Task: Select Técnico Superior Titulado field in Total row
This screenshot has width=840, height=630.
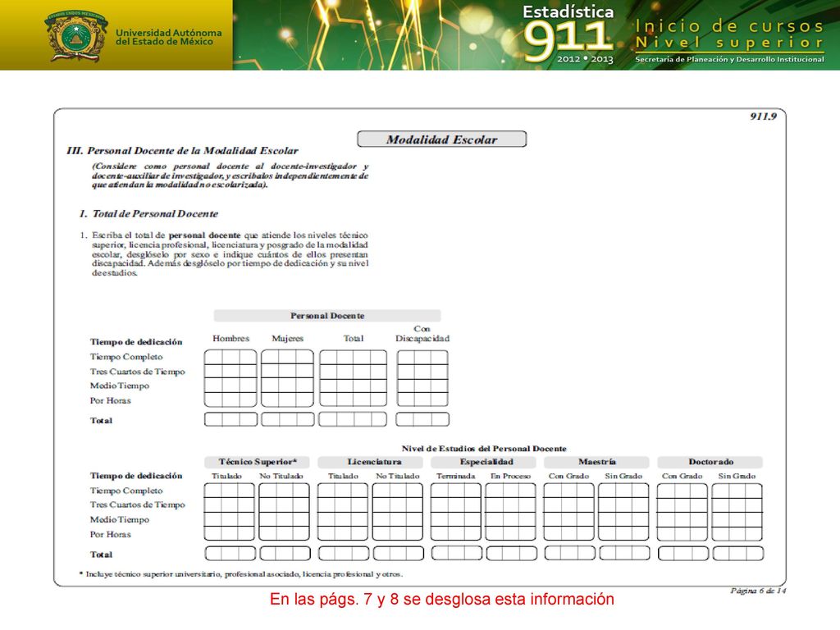Action: point(231,554)
